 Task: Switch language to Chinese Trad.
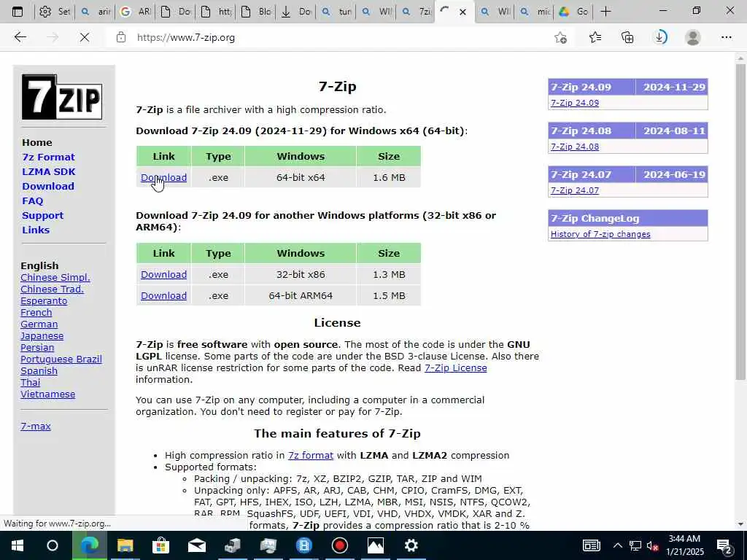[52, 289]
